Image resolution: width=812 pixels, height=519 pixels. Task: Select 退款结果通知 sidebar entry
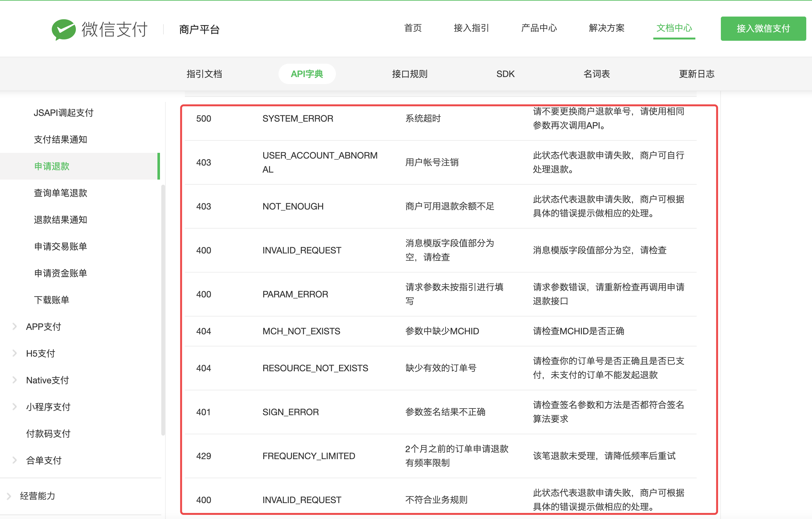click(x=60, y=220)
